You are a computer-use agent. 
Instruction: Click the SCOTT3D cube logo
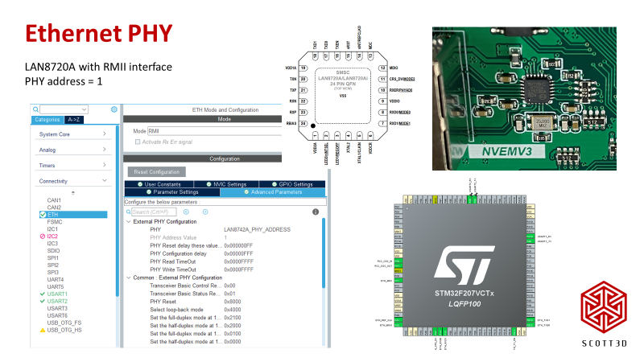pos(604,307)
